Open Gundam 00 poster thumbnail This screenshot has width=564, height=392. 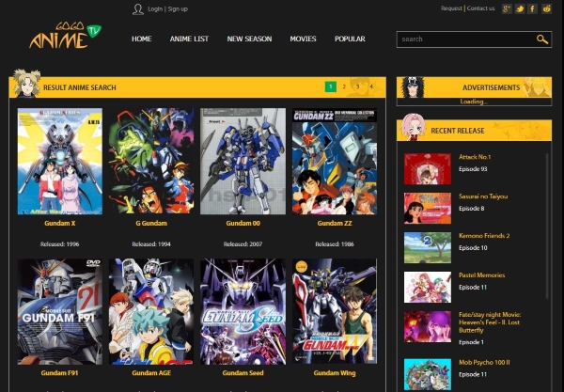(x=243, y=161)
